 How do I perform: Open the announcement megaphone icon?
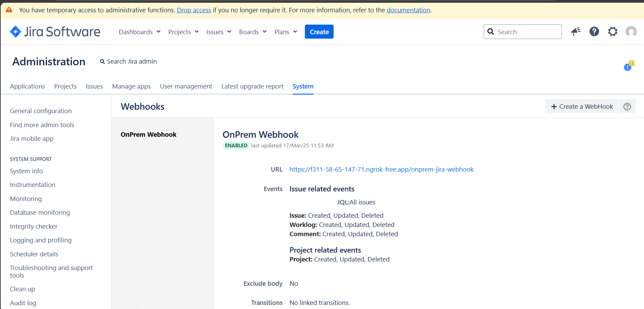pos(576,31)
